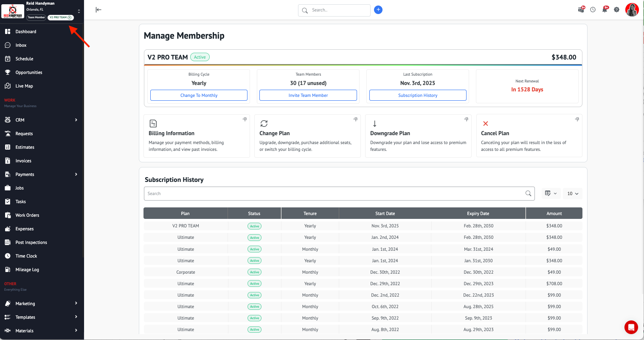Expand the CRM sidebar submenu
This screenshot has width=644, height=340.
pyautogui.click(x=76, y=120)
